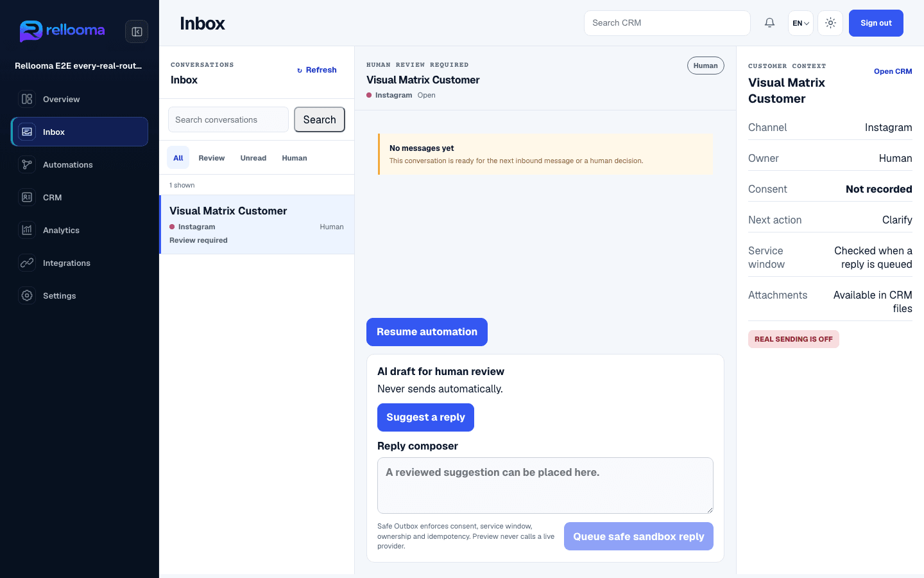The height and width of the screenshot is (578, 924).
Task: Select the Human filter tab
Action: click(x=295, y=158)
